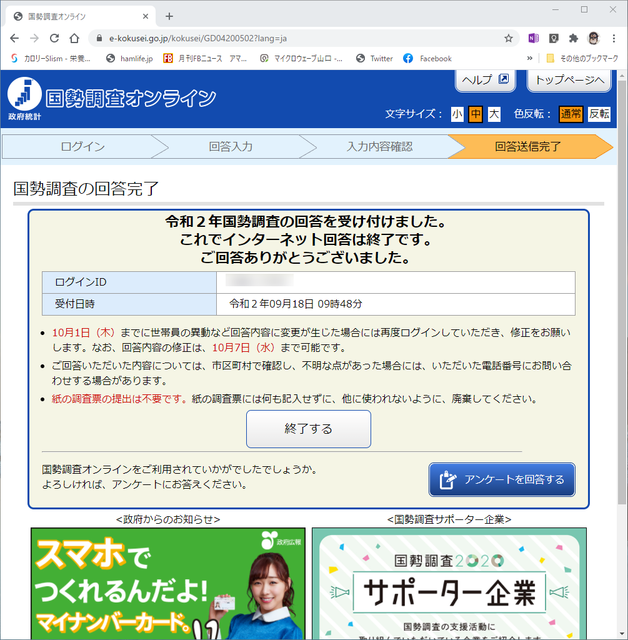
Task: Go back with the browser back arrow
Action: point(14,38)
